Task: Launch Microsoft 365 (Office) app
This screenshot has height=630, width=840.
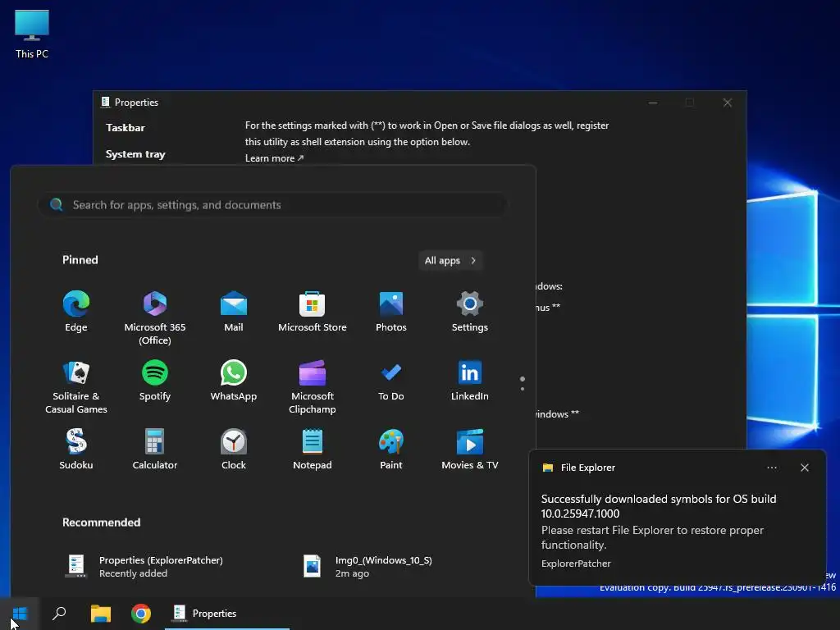Action: pyautogui.click(x=155, y=318)
